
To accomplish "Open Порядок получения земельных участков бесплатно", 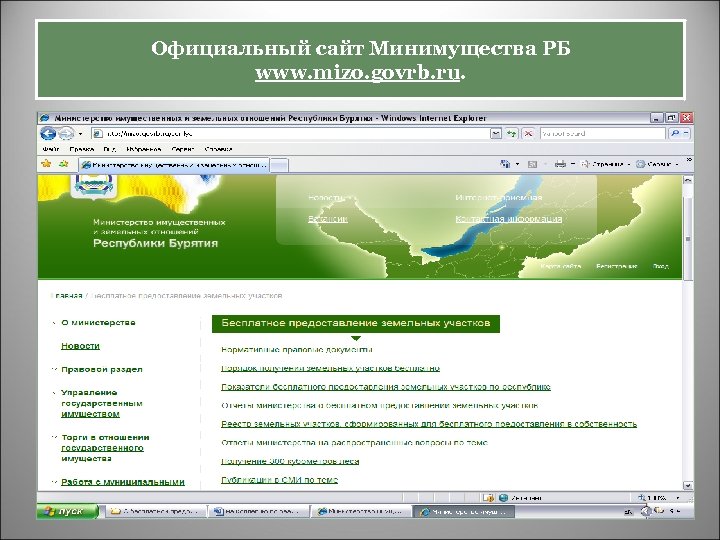I will pos(330,368).
